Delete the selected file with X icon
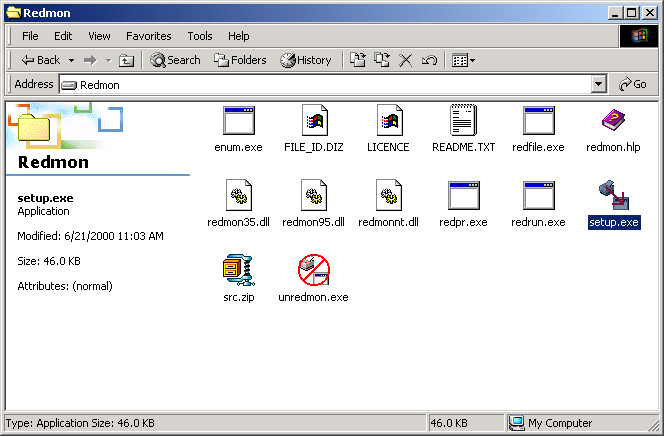 405,61
